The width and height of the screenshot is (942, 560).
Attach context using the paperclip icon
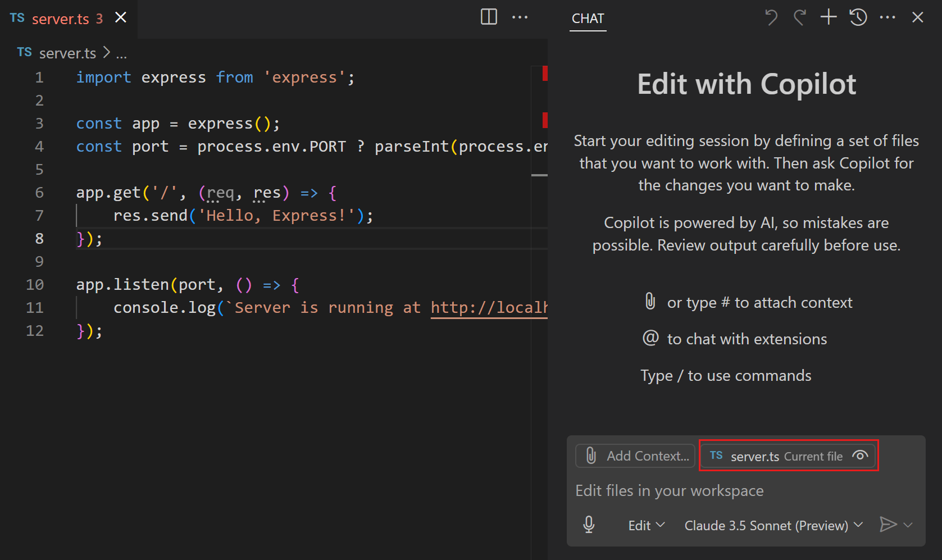tap(590, 456)
